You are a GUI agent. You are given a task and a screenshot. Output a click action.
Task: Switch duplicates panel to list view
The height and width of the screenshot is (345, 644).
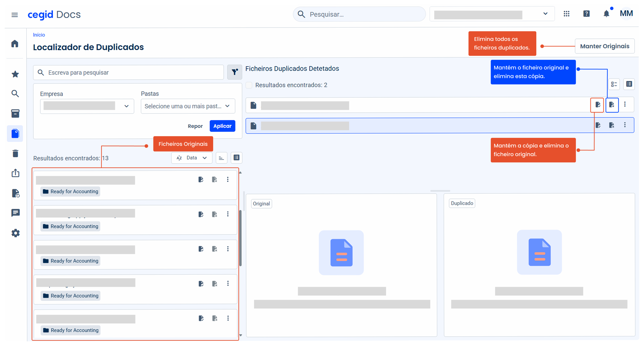click(629, 84)
